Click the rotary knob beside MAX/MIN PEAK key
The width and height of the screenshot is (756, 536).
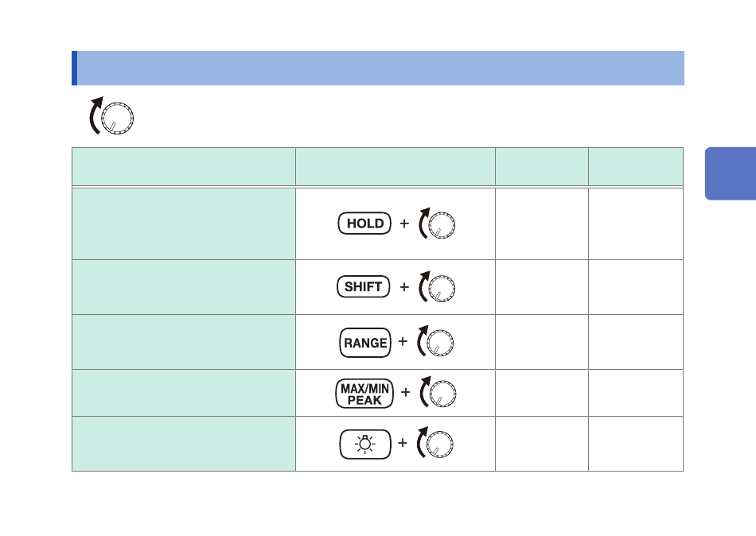point(441,394)
